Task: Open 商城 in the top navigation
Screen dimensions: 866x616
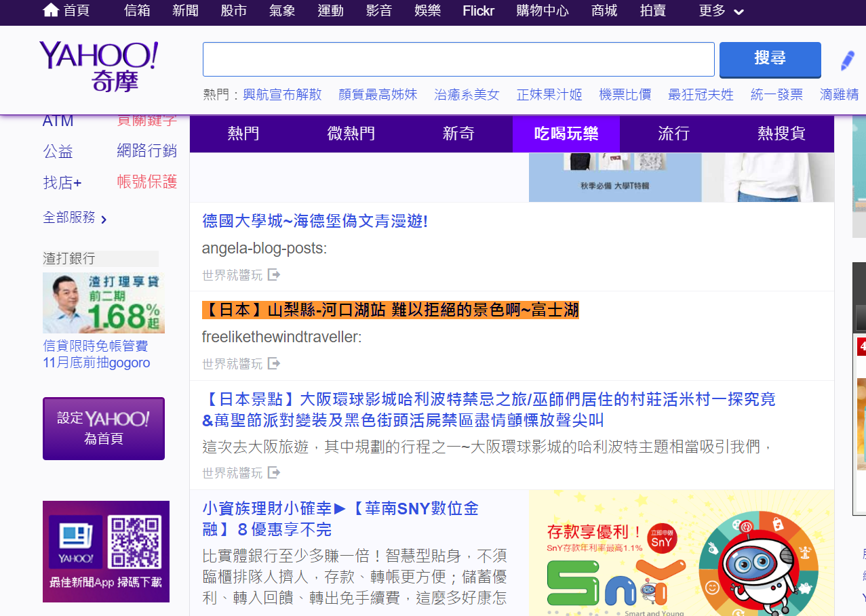Action: 604,11
